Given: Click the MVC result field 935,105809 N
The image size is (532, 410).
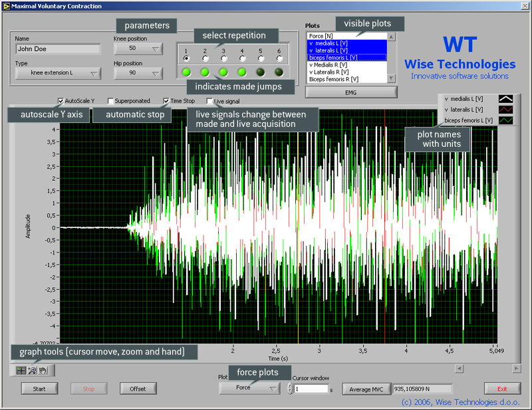Looking at the screenshot, I should (422, 389).
